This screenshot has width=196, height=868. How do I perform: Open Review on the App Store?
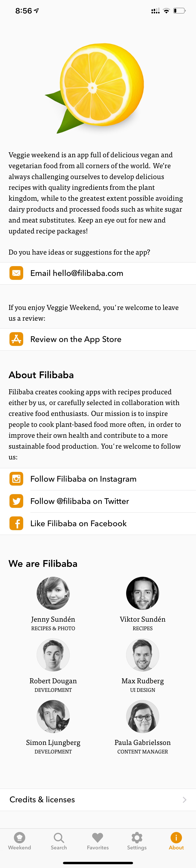(x=98, y=339)
